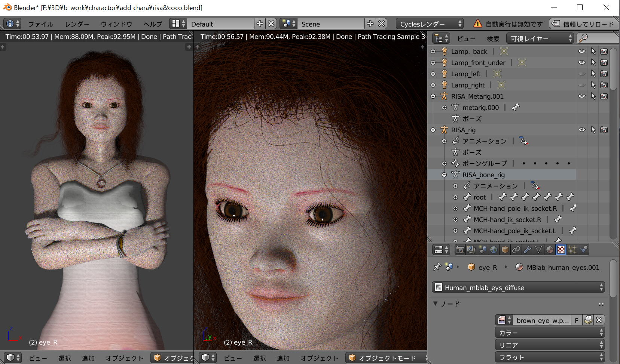This screenshot has height=364, width=620.
Task: Hide Lamp._back using its eye icon
Action: (x=581, y=51)
